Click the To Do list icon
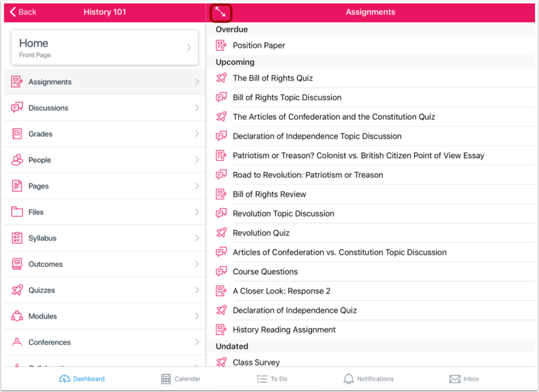The image size is (539, 392). pos(262,379)
